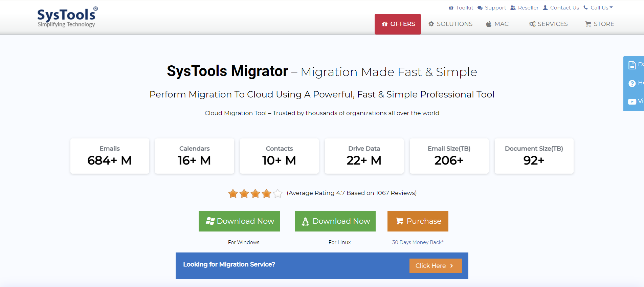Open the STORE menu
The width and height of the screenshot is (644, 287).
tap(600, 24)
